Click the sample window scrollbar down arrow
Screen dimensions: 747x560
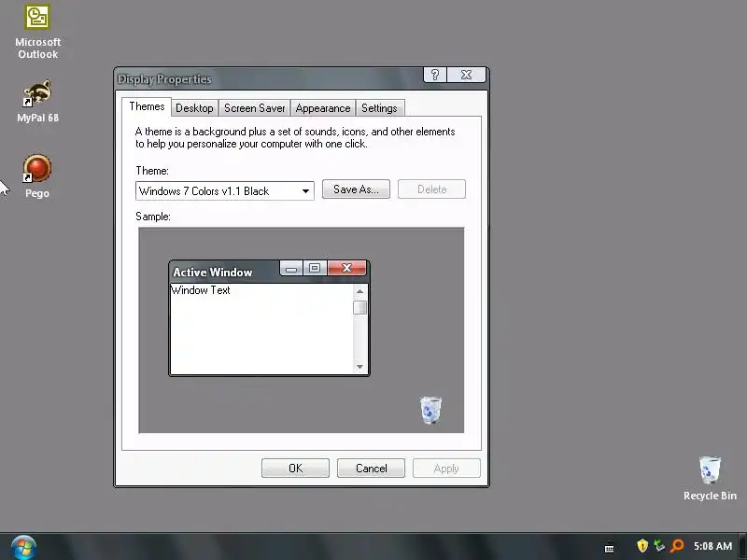359,367
